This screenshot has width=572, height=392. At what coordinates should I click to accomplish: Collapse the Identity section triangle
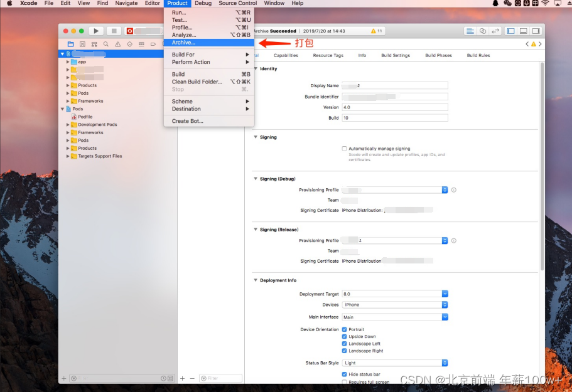click(256, 68)
